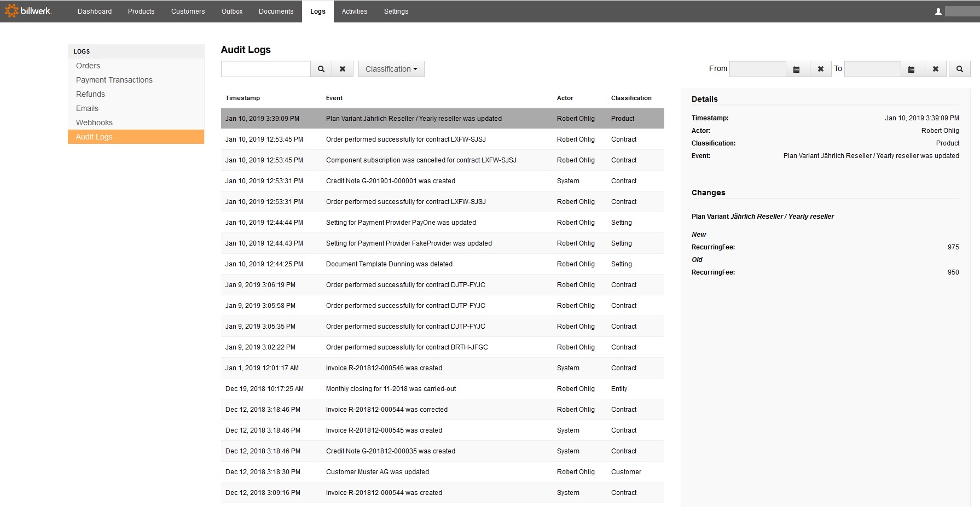Select Payment Provider PayOne updated row
The height and width of the screenshot is (507, 980).
tap(443, 223)
